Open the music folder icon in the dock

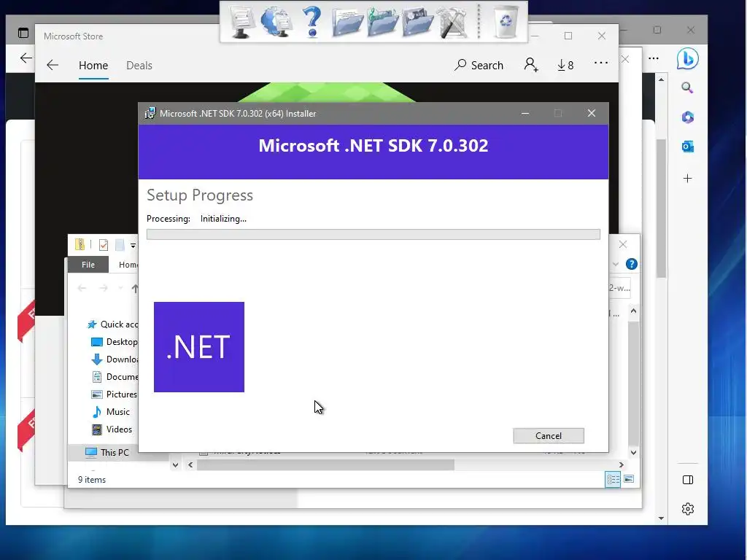coord(382,22)
